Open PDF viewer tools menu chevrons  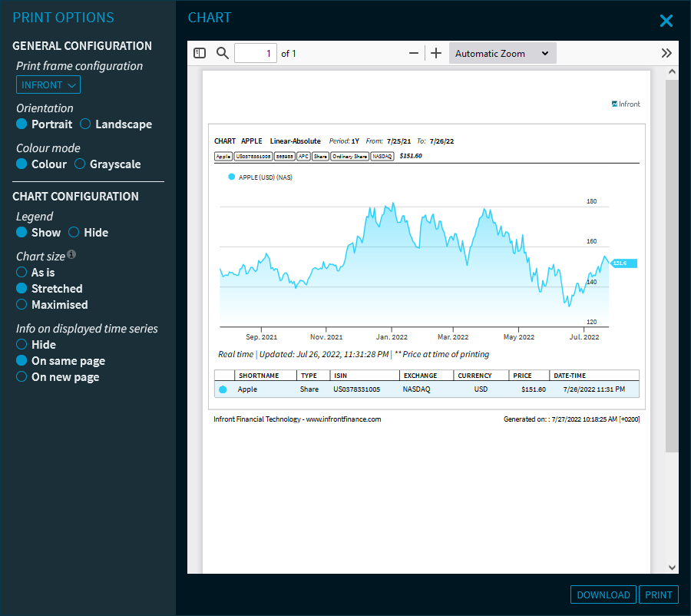coord(666,53)
